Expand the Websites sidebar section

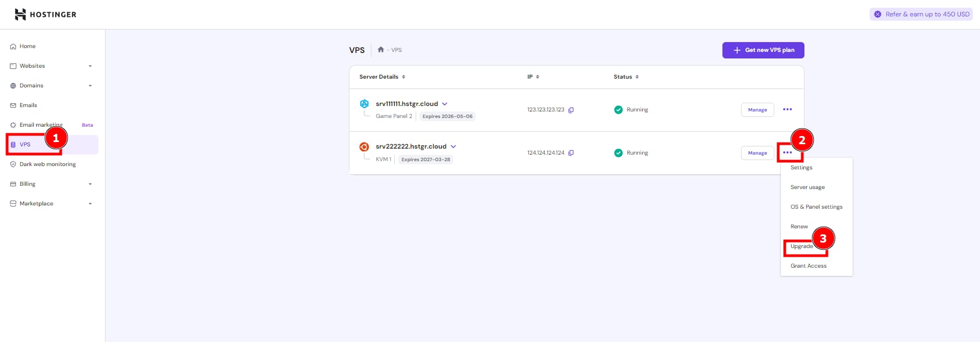click(90, 66)
